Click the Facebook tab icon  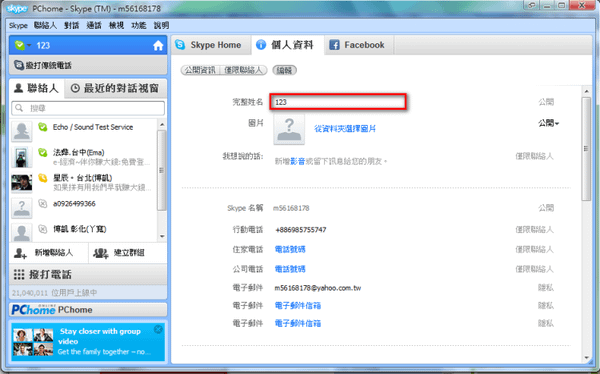[x=334, y=45]
